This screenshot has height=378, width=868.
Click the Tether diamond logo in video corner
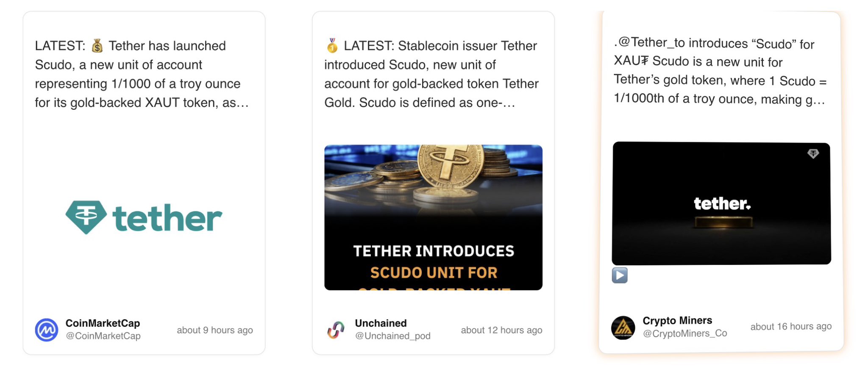[813, 154]
